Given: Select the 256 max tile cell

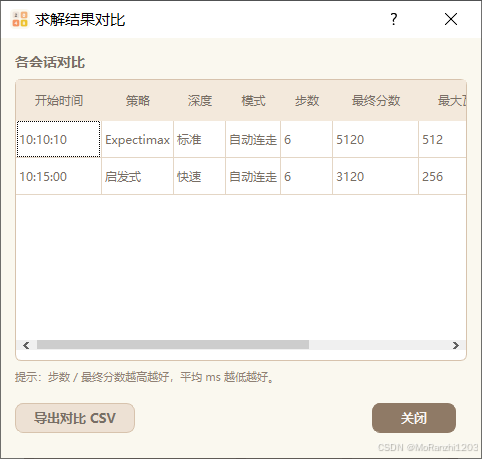Looking at the screenshot, I should click(x=442, y=176).
